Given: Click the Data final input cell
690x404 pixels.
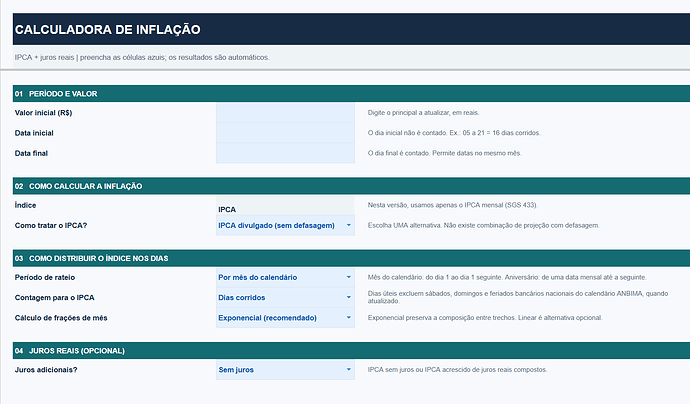Looking at the screenshot, I should [285, 153].
